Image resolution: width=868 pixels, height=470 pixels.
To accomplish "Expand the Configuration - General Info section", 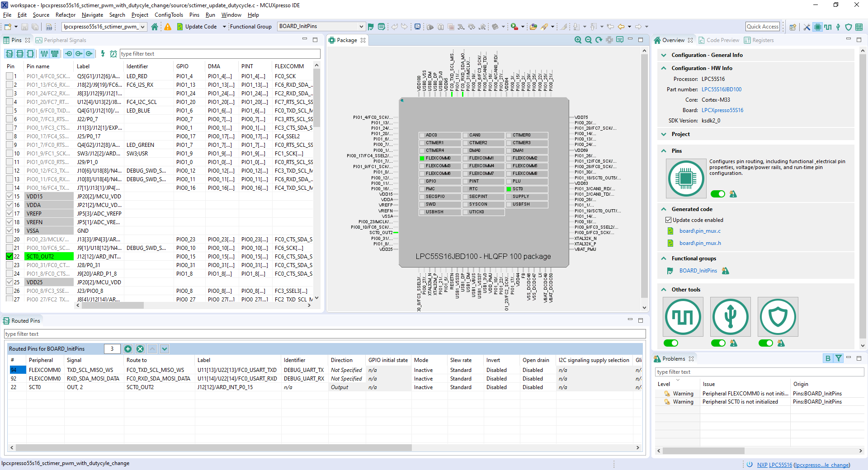I will [x=664, y=55].
